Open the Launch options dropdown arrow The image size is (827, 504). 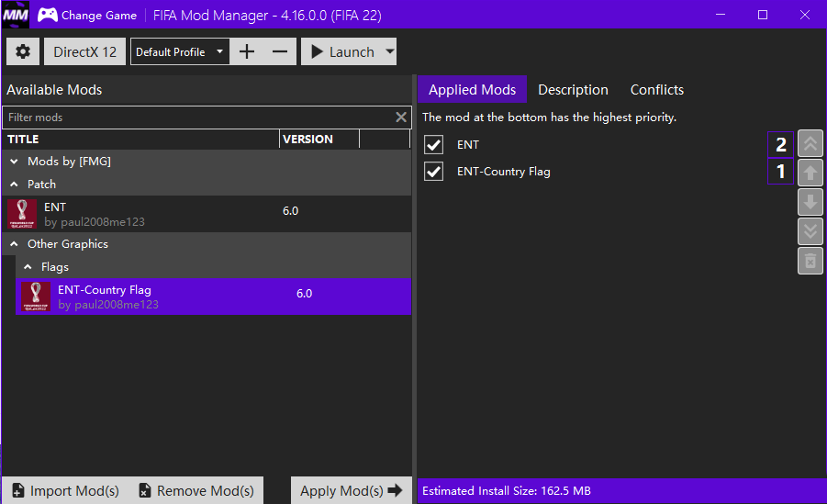390,51
